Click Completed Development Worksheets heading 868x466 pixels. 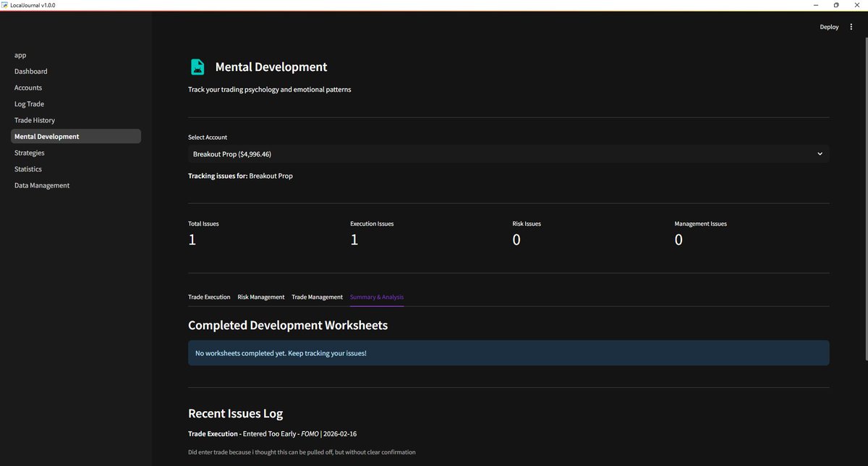click(288, 325)
